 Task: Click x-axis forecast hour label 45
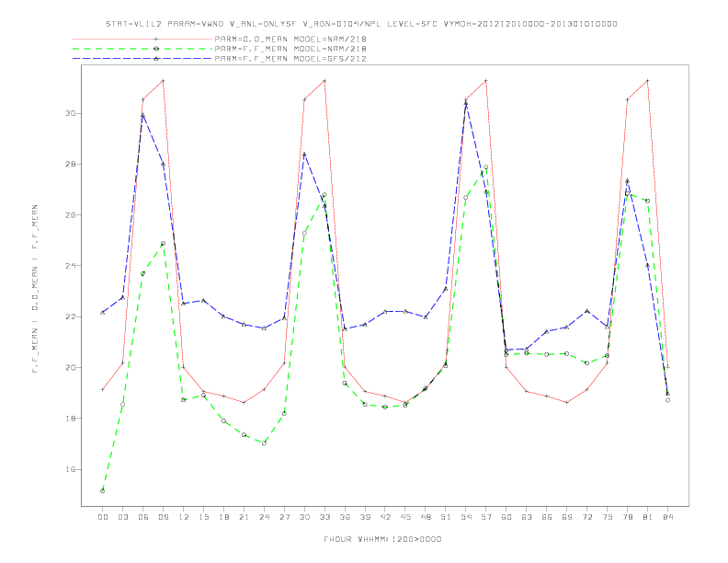[405, 517]
